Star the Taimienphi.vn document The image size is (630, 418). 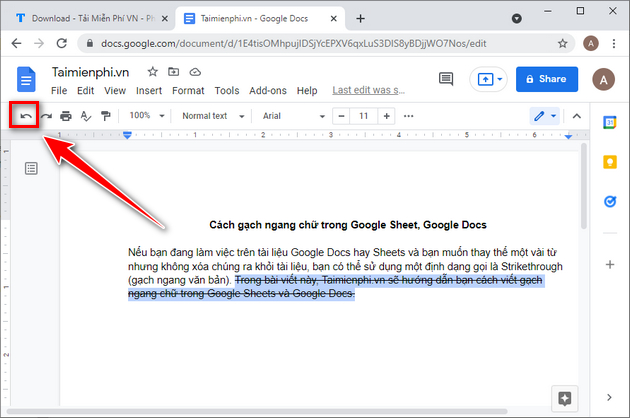[x=152, y=72]
